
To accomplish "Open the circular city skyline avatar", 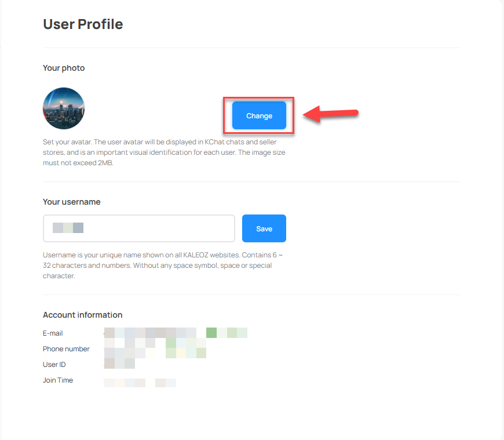I will [x=64, y=108].
